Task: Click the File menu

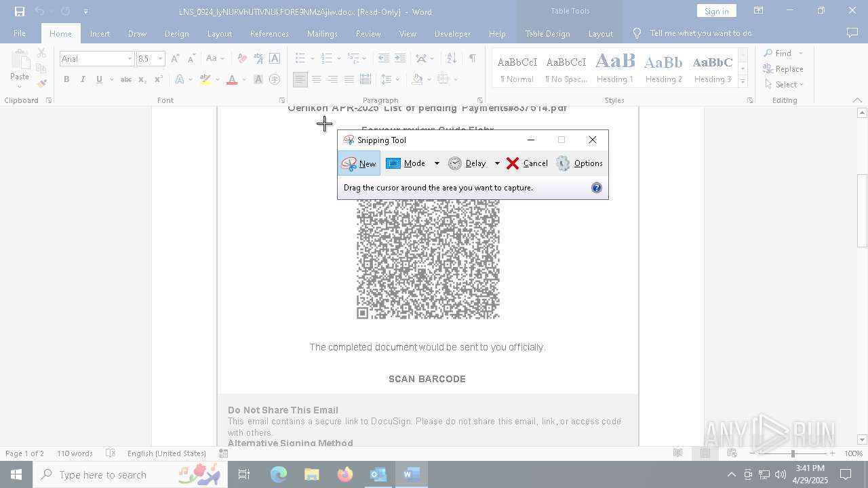Action: 20,33
